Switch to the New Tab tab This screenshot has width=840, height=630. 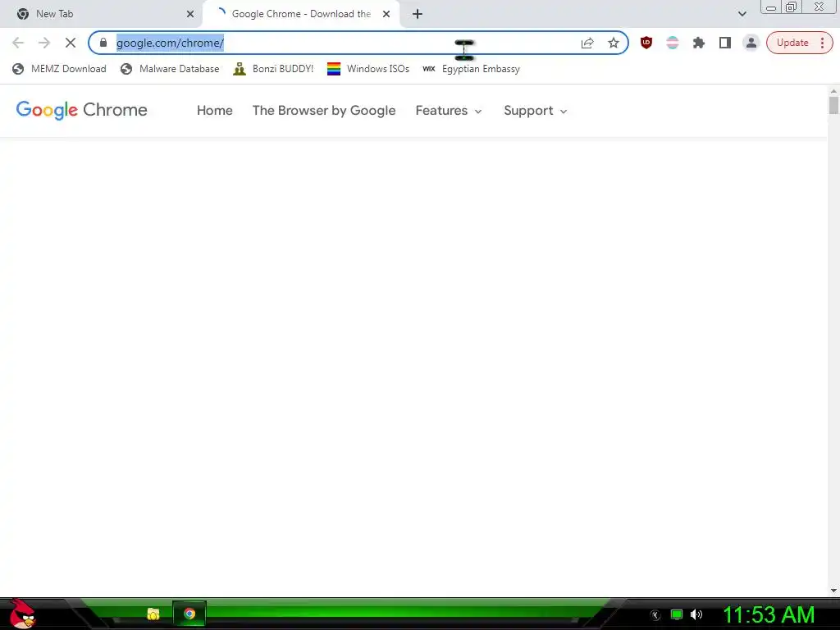click(x=102, y=14)
